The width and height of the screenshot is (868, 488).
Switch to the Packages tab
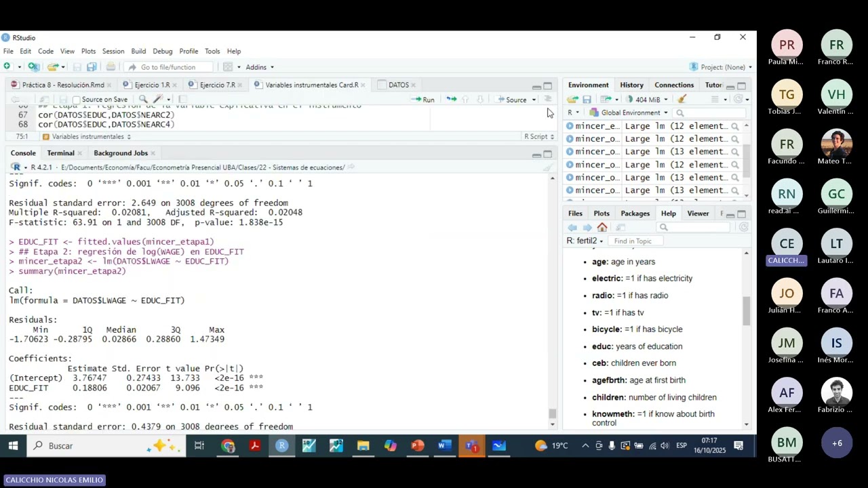[x=635, y=213]
